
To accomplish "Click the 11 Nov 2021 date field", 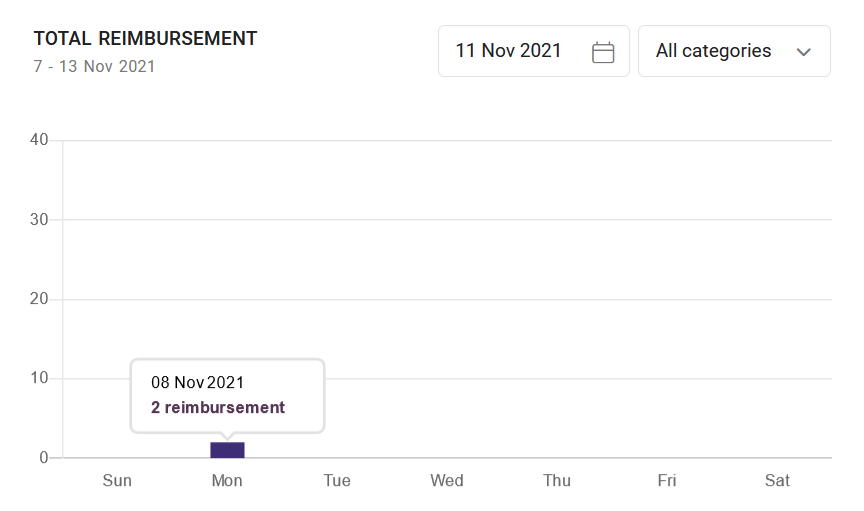I will (509, 51).
